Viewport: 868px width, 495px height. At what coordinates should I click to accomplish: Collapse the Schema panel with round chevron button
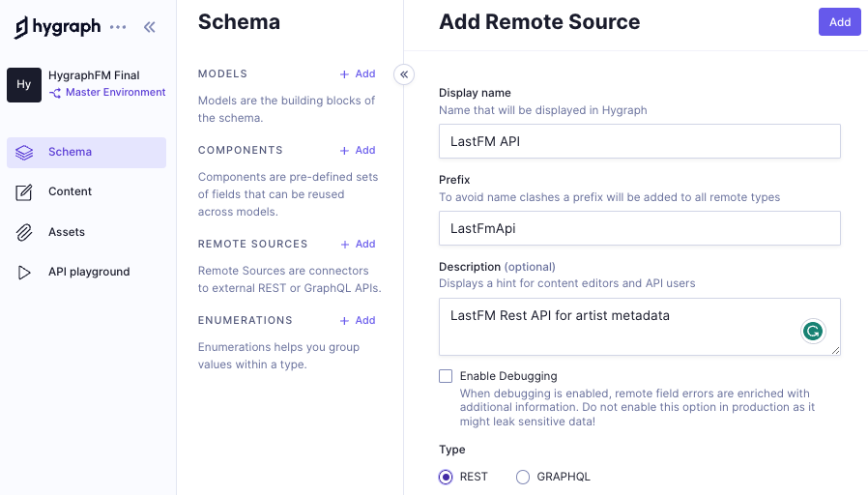pyautogui.click(x=404, y=74)
